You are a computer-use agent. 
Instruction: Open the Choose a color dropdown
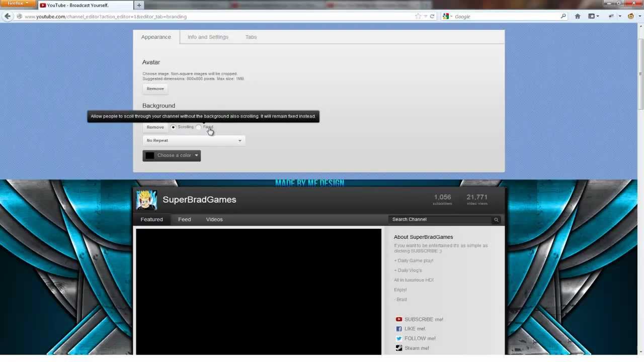(172, 155)
